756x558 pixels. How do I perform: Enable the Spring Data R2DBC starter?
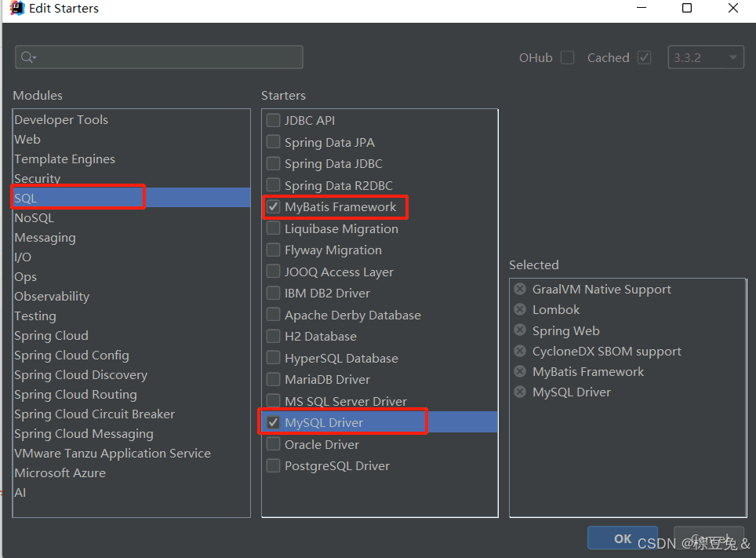[274, 185]
